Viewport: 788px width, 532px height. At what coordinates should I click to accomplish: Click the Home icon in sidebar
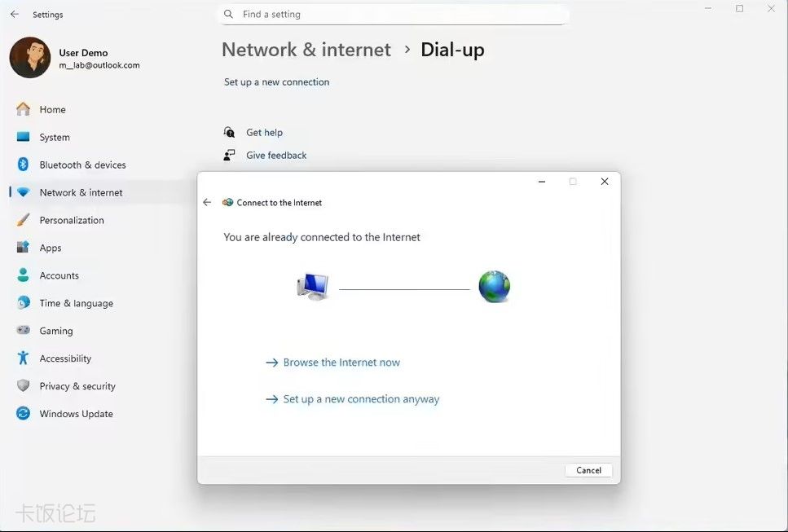pyautogui.click(x=23, y=109)
